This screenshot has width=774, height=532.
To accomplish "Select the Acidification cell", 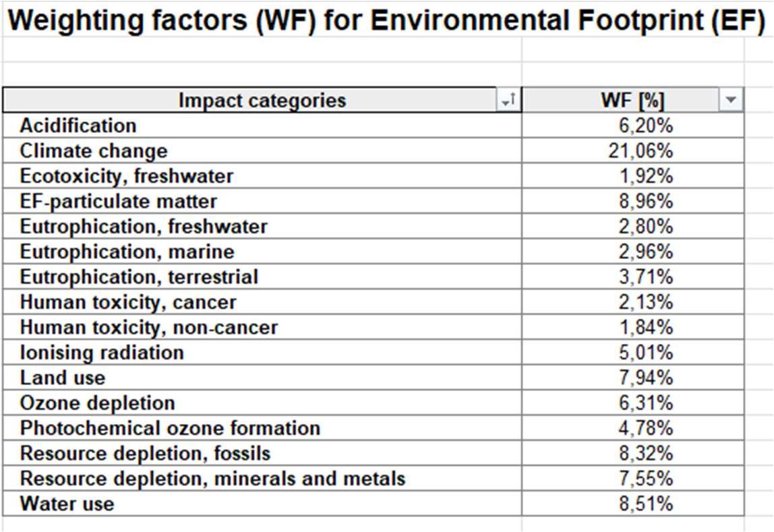I will (x=262, y=125).
